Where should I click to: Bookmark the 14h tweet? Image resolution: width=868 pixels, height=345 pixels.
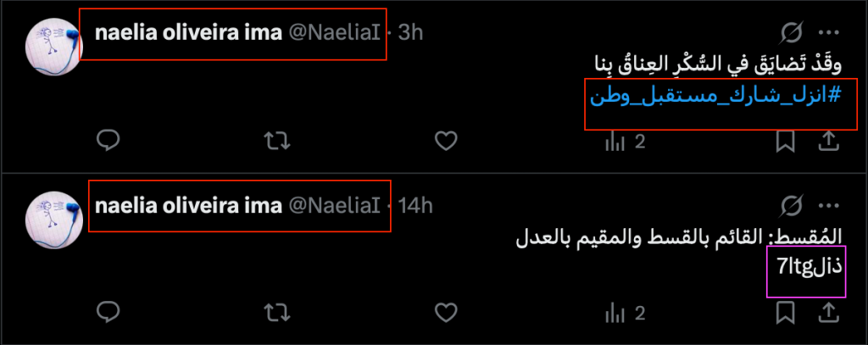pos(786,313)
